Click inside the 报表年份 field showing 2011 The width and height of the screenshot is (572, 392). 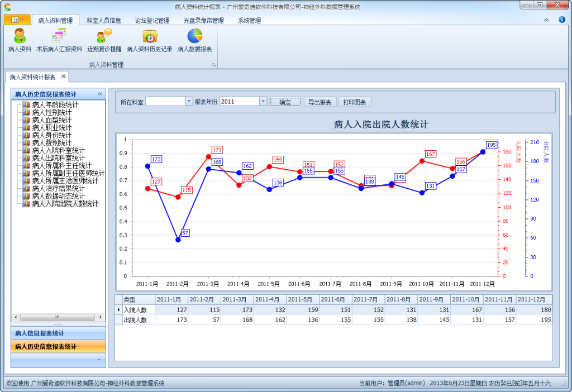[x=240, y=102]
